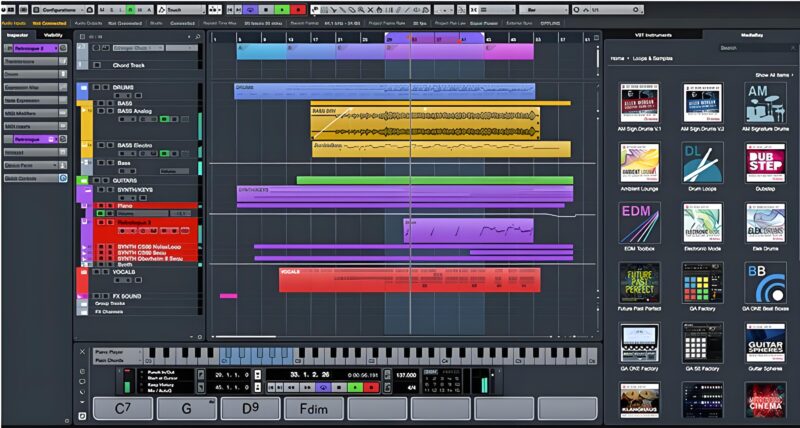The width and height of the screenshot is (800, 428).
Task: Click green Play in the top toolbar
Action: coord(282,10)
